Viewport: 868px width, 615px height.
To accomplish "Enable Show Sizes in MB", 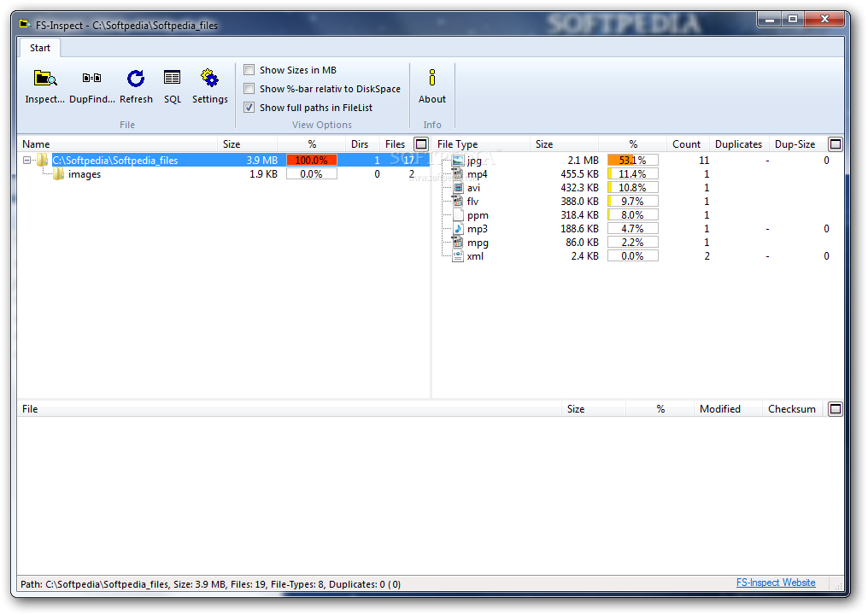I will (249, 70).
